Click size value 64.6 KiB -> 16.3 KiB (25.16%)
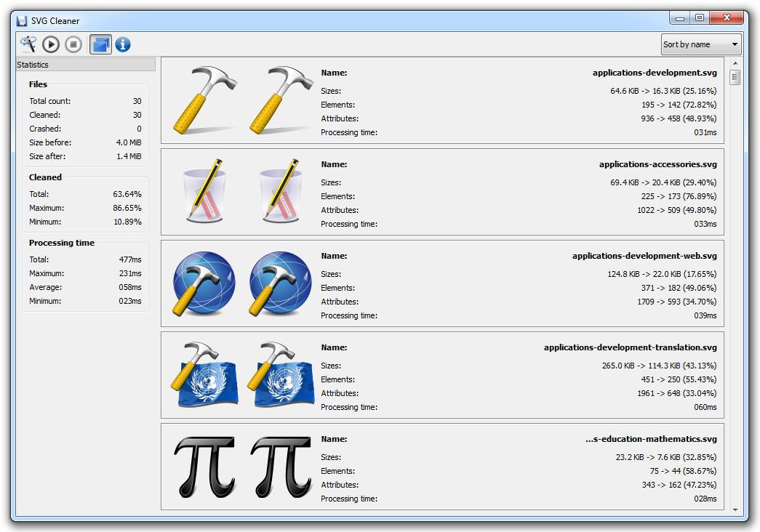Viewport: 760px width, 532px height. (663, 91)
